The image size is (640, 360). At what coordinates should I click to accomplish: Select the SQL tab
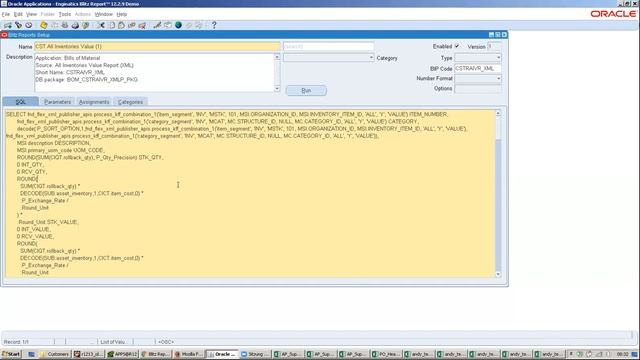[x=20, y=102]
